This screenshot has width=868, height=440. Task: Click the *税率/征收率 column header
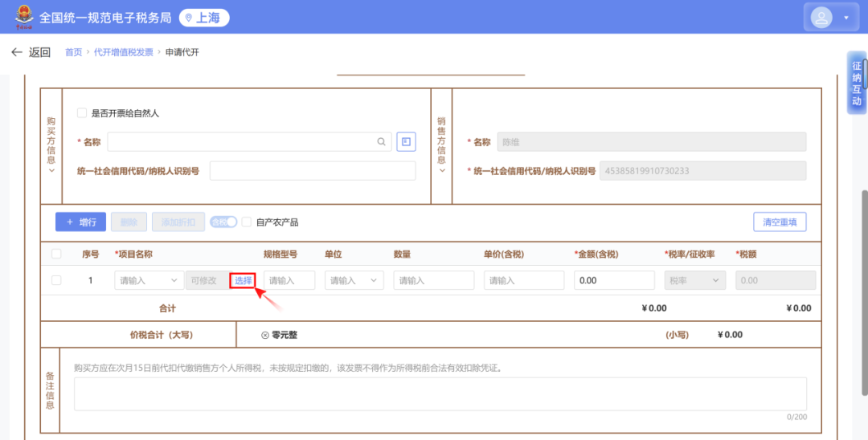690,255
